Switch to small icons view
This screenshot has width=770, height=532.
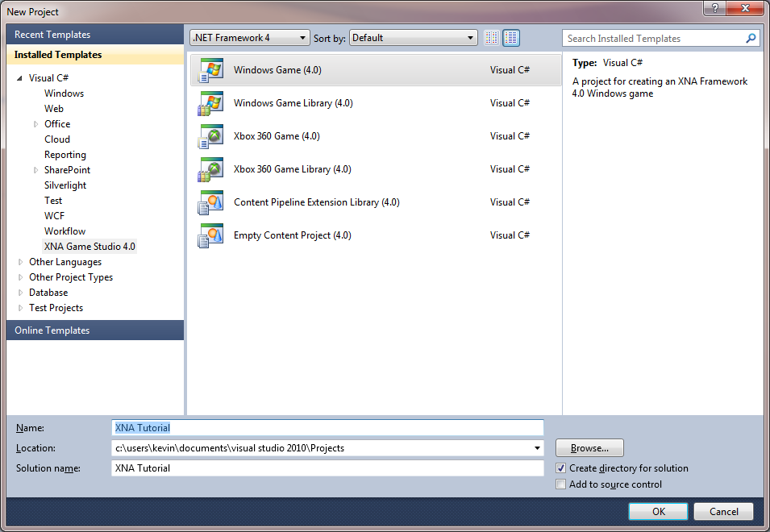492,38
